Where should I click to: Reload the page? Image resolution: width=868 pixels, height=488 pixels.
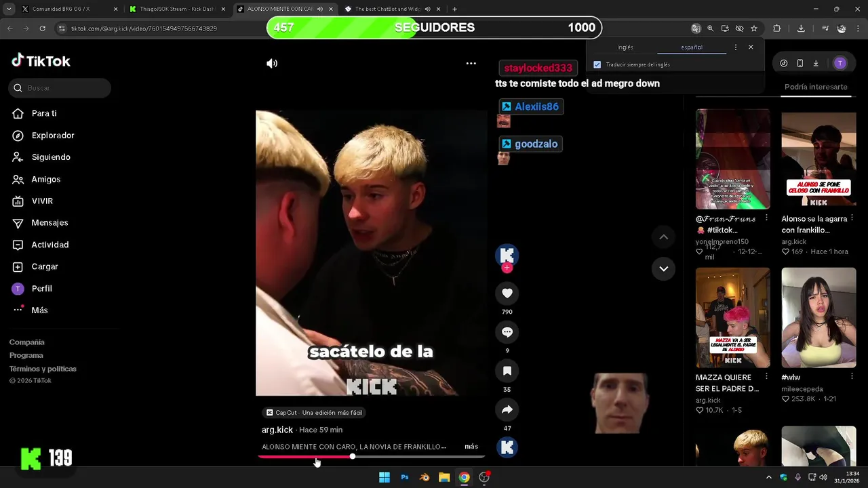(x=42, y=28)
